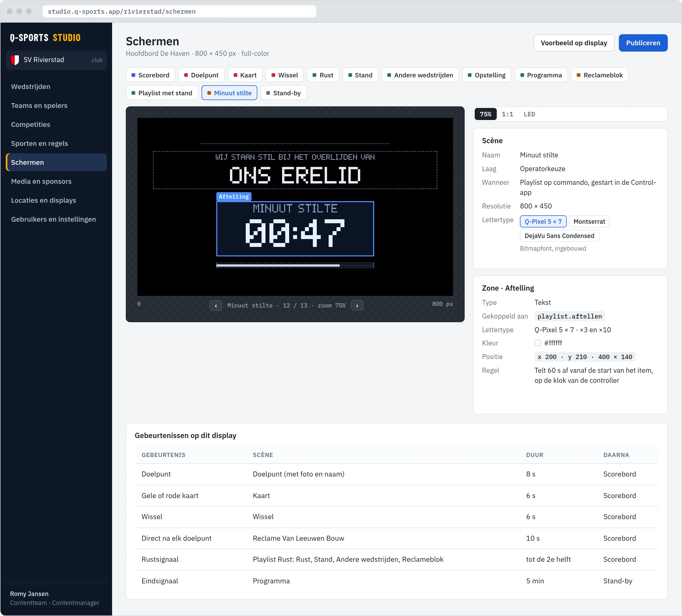Click the #ffffff Kleur swatch

pyautogui.click(x=538, y=343)
